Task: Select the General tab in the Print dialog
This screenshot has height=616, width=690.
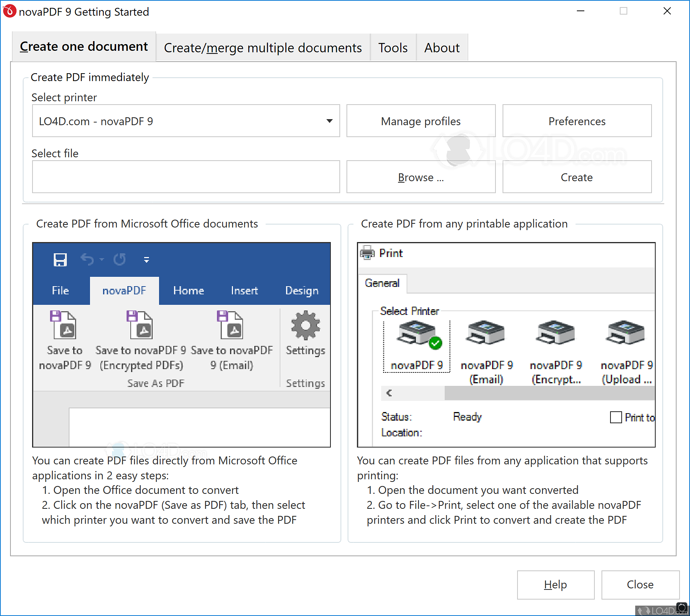Action: (383, 283)
